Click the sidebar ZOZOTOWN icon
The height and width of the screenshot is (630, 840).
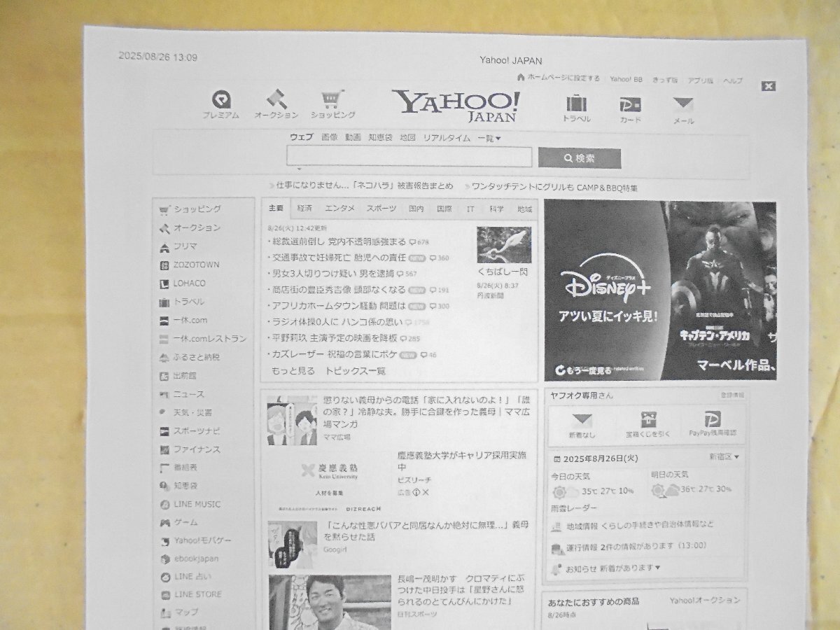(164, 265)
